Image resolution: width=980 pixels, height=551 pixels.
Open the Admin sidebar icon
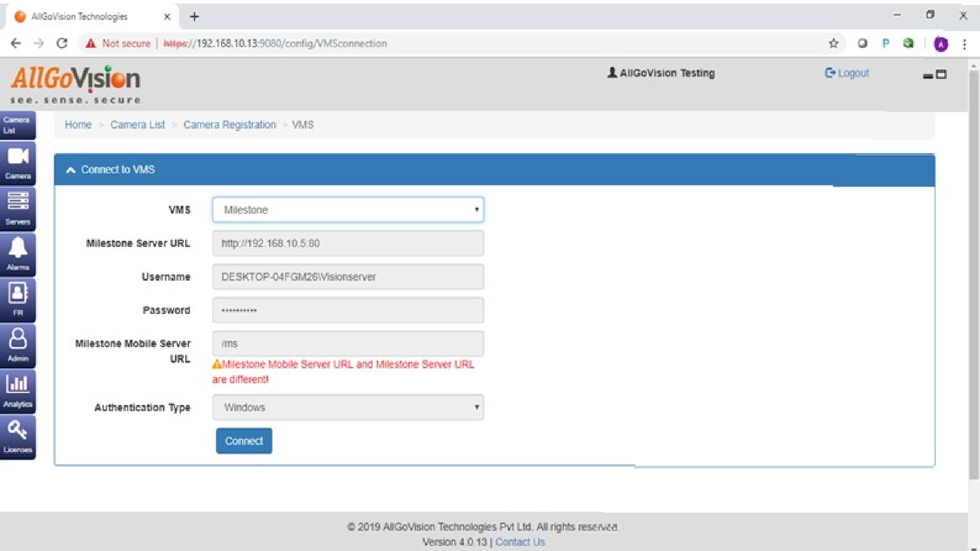pyautogui.click(x=17, y=345)
